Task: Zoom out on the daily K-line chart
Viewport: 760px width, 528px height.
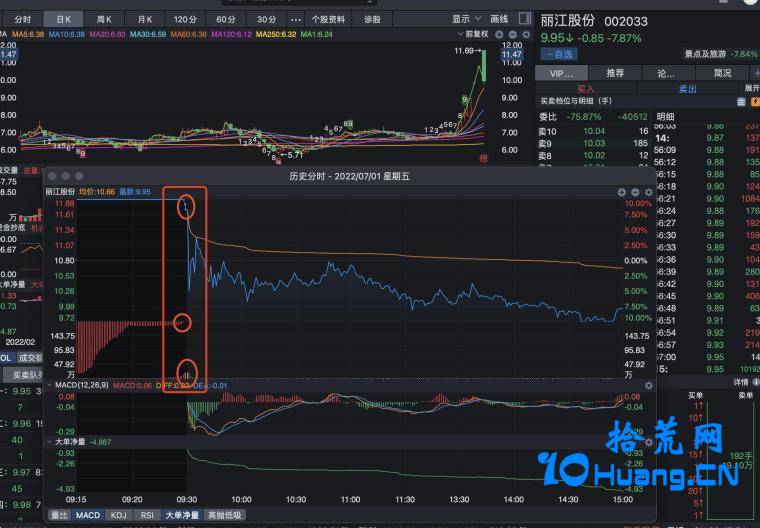Action: [512, 34]
